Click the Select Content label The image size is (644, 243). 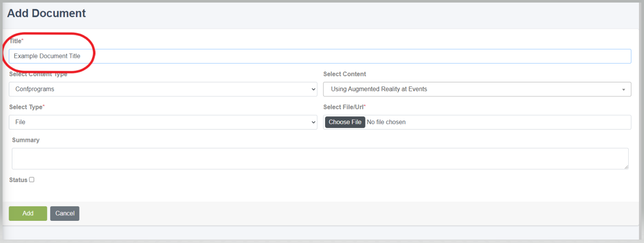(345, 74)
